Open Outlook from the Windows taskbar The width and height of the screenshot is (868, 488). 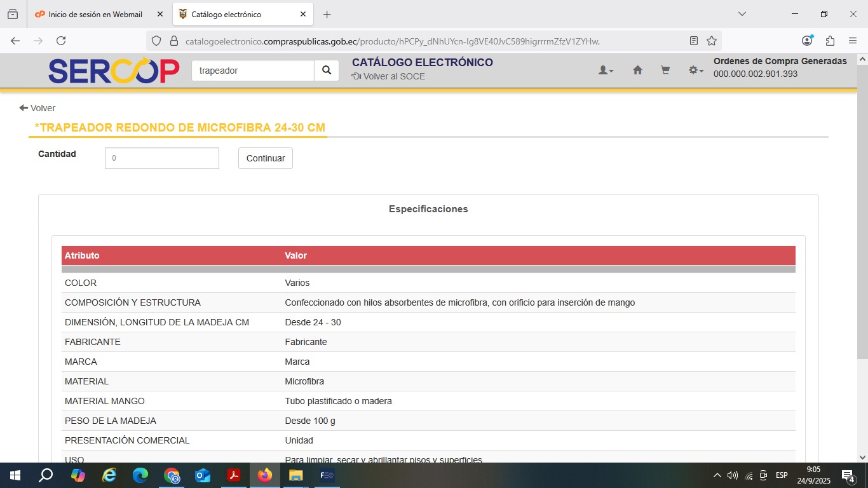[x=203, y=475]
